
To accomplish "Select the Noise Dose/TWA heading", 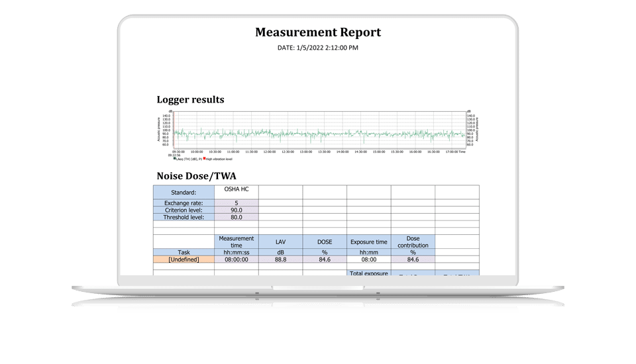I will [x=197, y=176].
